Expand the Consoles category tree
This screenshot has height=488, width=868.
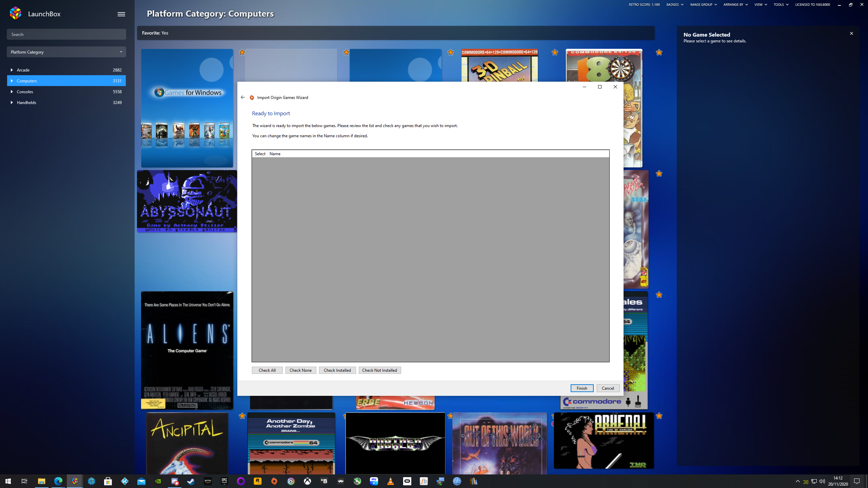point(12,91)
